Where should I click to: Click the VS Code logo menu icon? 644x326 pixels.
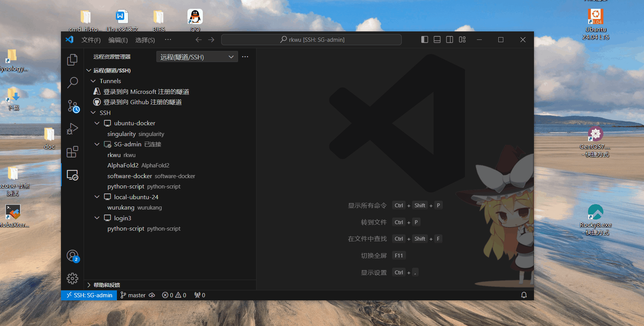coord(69,39)
